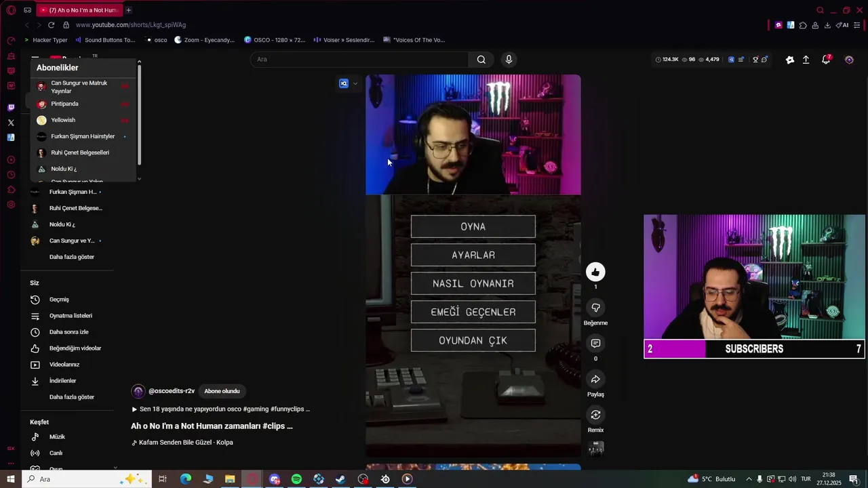This screenshot has height=488, width=868.
Task: Open YouTube notifications bell
Action: click(x=826, y=60)
